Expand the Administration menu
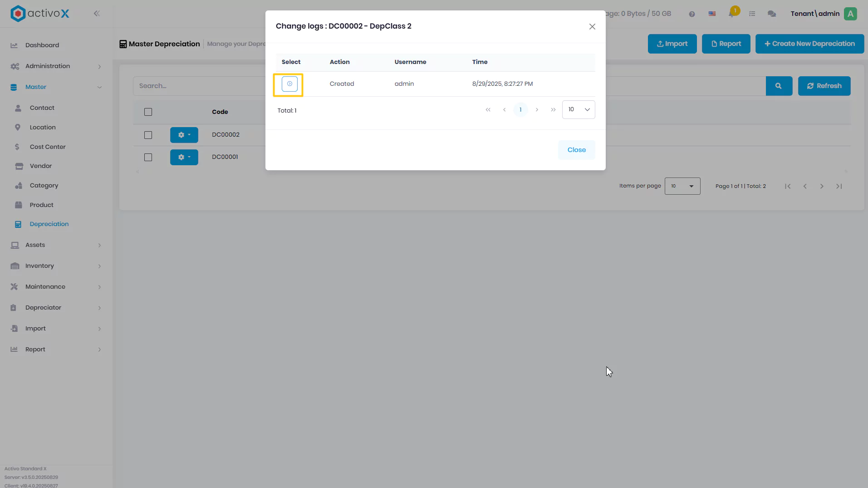This screenshot has height=488, width=868. 56,66
